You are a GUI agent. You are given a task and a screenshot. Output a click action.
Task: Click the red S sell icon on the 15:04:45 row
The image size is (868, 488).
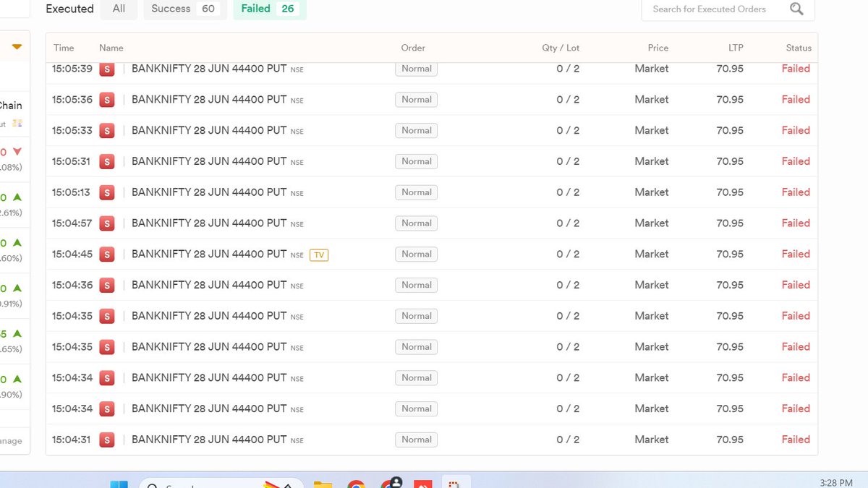[107, 254]
